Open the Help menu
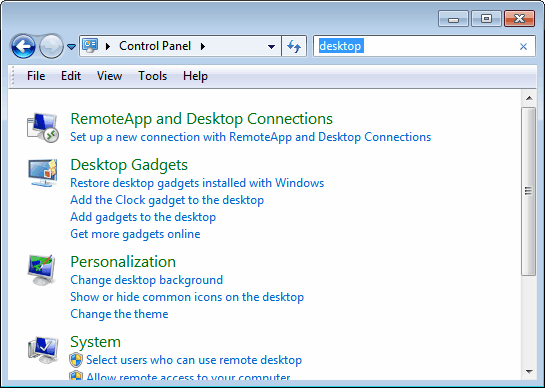 click(x=195, y=76)
